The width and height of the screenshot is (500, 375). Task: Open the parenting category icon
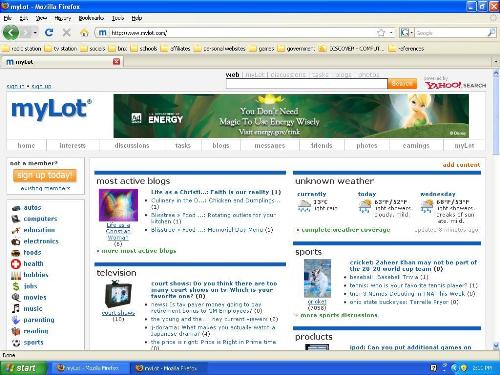point(16,320)
